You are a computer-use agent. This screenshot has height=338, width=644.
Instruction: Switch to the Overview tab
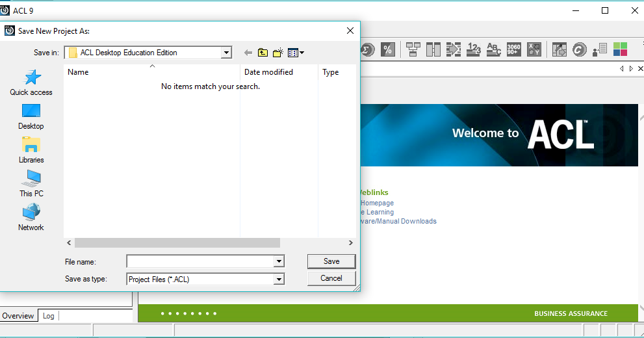click(18, 316)
